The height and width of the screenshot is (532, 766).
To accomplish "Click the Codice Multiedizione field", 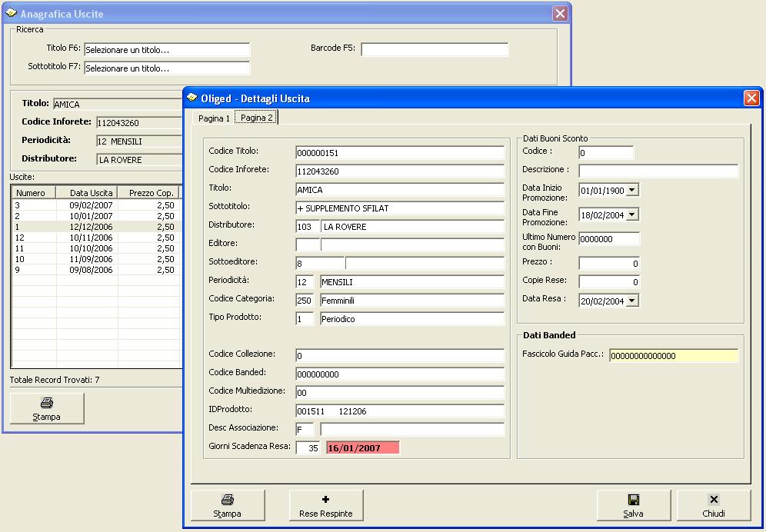I will [x=400, y=393].
